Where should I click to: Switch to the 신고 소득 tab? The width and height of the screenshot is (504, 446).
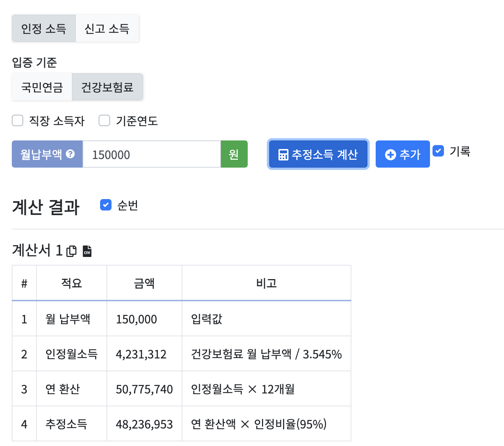click(x=107, y=29)
